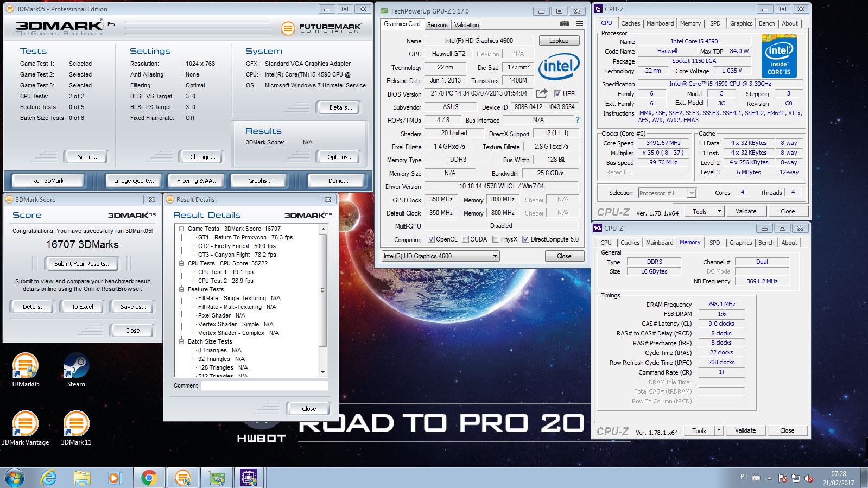The image size is (868, 488).
Task: Open the 3DMark Vantage desktop shortcut
Action: (25, 429)
